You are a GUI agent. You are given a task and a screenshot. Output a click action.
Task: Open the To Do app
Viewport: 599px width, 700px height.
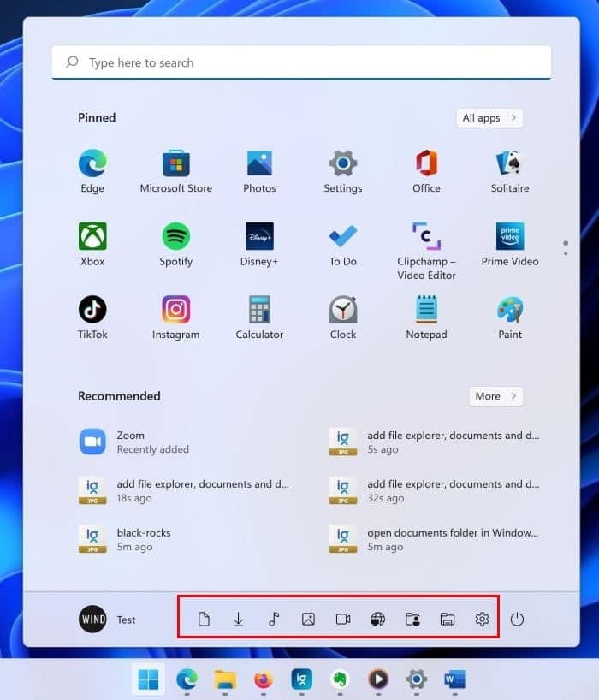(x=343, y=245)
